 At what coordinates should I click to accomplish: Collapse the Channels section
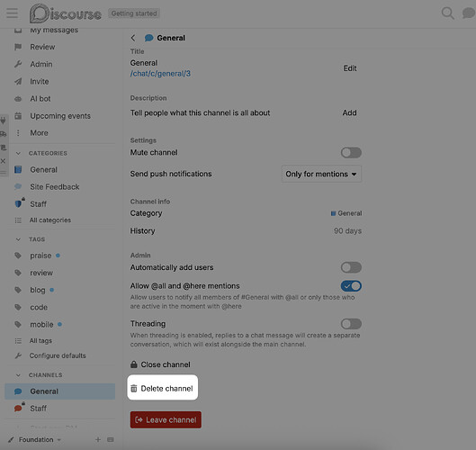(x=18, y=375)
